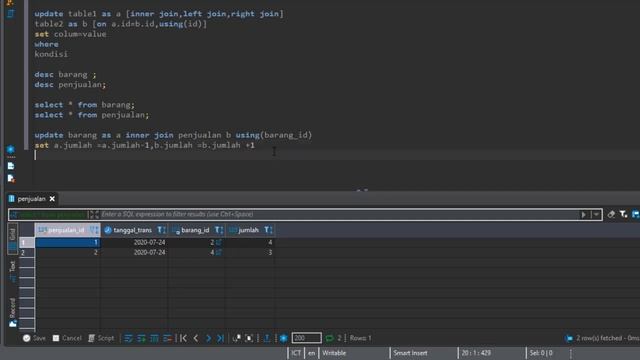Click the tanggal_trans column filter/sort icon
640x360 pixels.
pos(162,230)
